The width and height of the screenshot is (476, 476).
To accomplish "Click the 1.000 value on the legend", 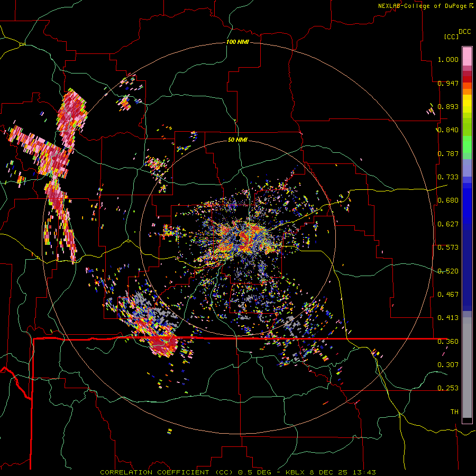I will pos(448,59).
